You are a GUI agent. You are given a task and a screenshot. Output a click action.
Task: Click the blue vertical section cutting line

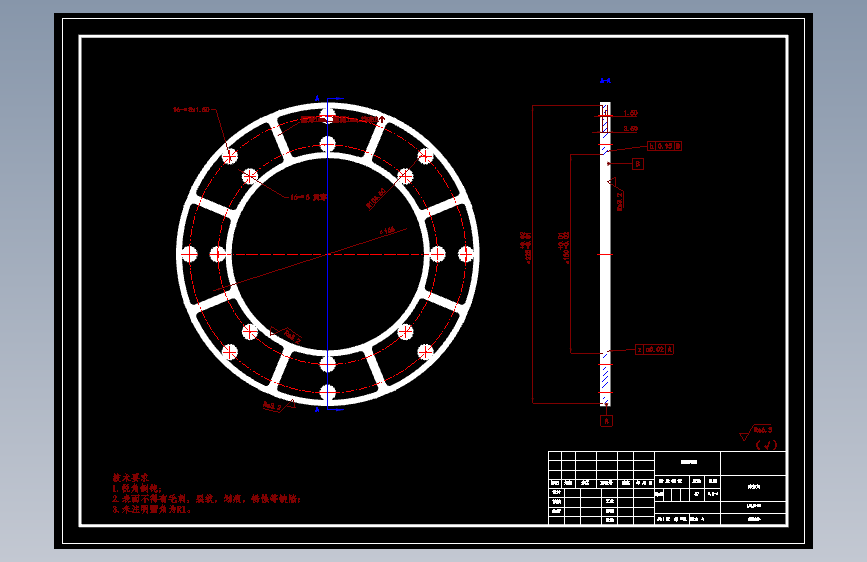pyautogui.click(x=327, y=254)
